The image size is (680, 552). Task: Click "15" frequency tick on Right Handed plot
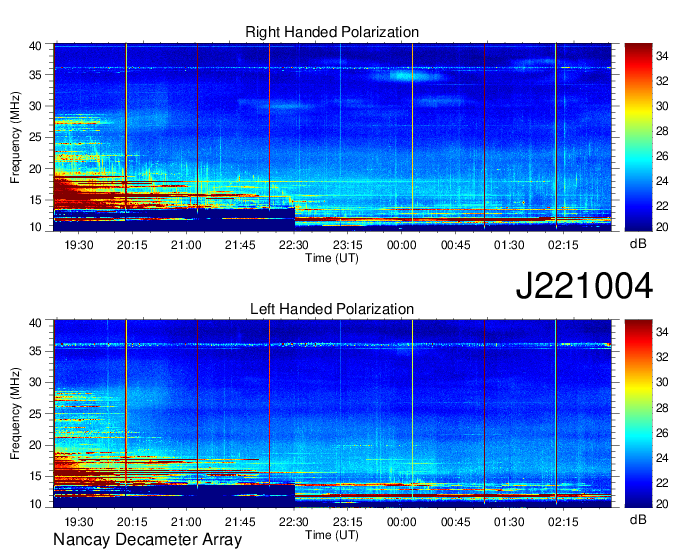tap(35, 200)
